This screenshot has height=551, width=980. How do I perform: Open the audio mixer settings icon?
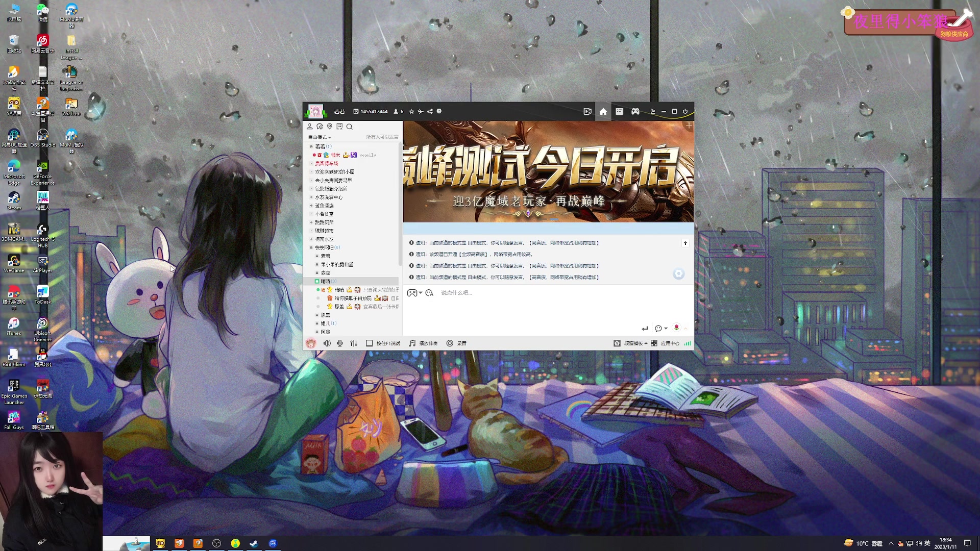pos(354,343)
